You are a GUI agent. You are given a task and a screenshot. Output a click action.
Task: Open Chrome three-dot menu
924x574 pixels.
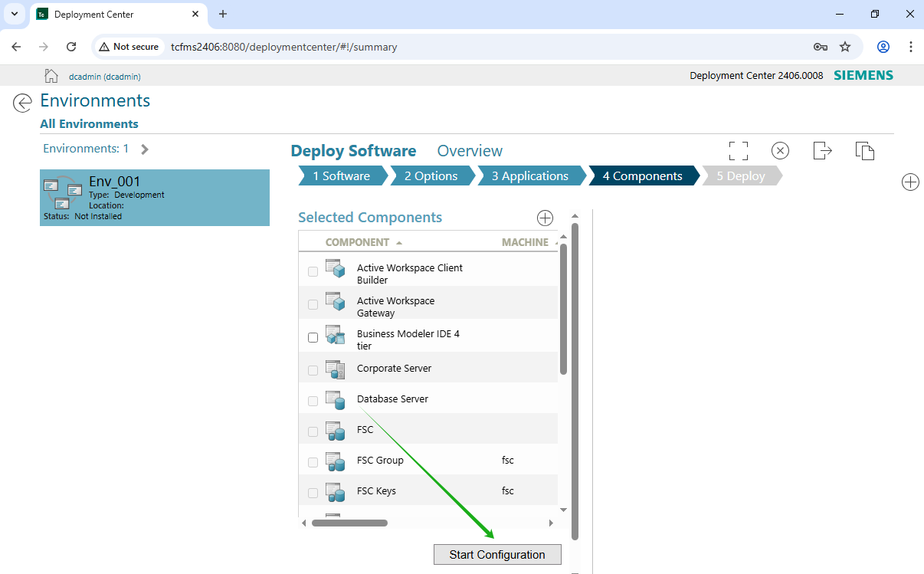coord(911,47)
